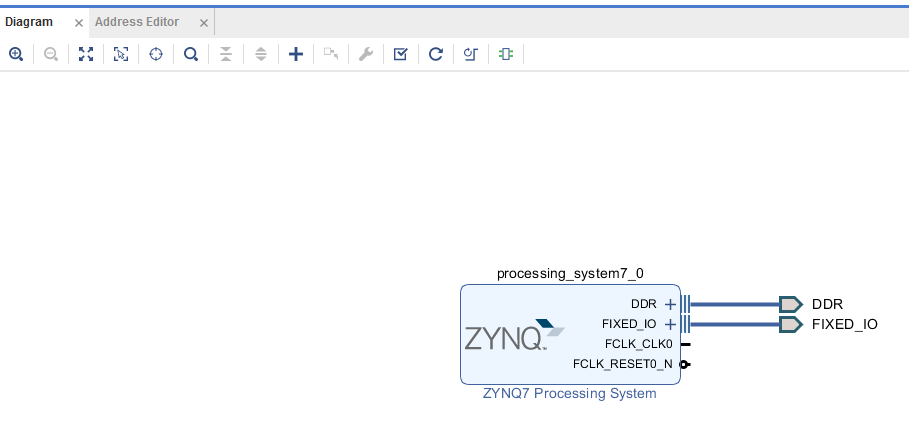Add IP using the plus icon
Screen dimensions: 909x437
(296, 54)
